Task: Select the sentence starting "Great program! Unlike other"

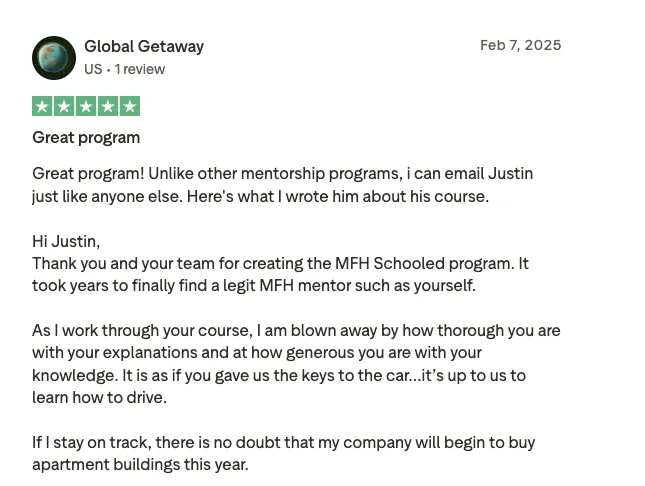Action: [283, 174]
